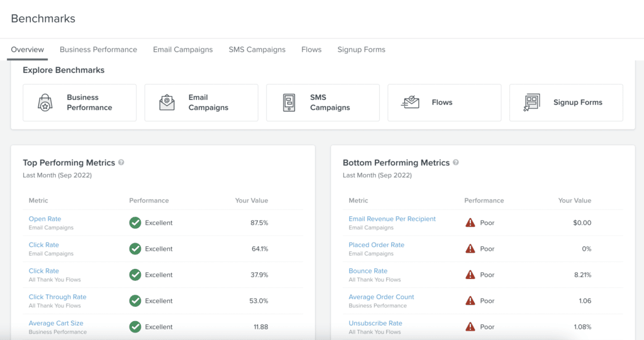Click the Bottom Performing Metrics heading
Viewport: 644px width, 340px height.
pos(396,163)
